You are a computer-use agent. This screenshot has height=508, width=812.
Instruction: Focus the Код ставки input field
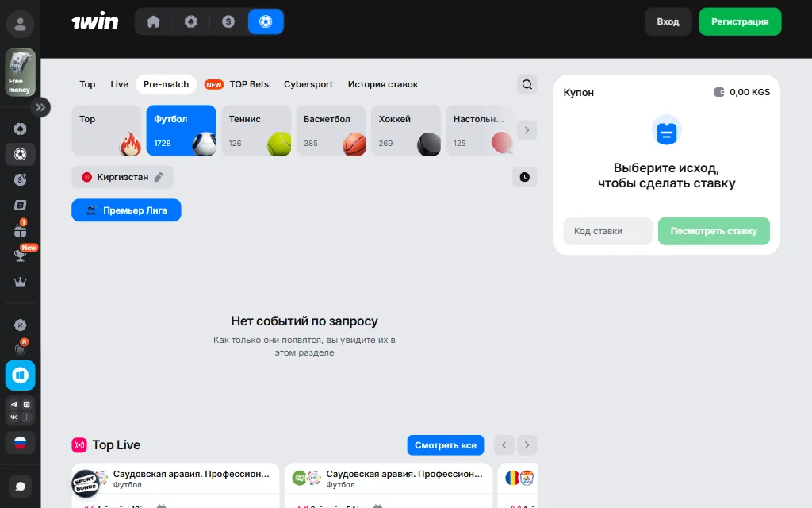608,231
